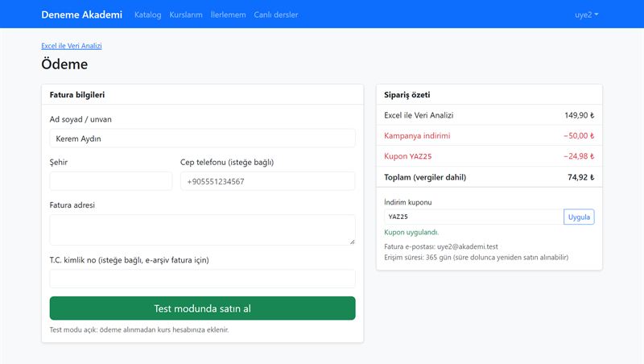Select the course price 149,90 ₺

(579, 115)
